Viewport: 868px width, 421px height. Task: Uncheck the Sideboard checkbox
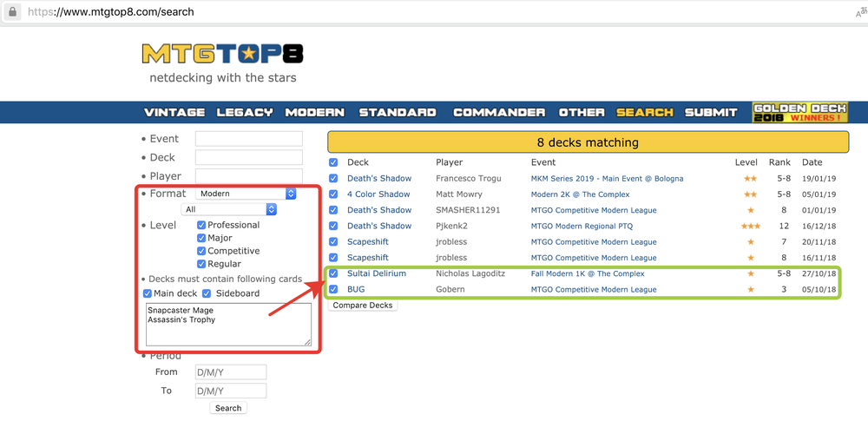[207, 293]
